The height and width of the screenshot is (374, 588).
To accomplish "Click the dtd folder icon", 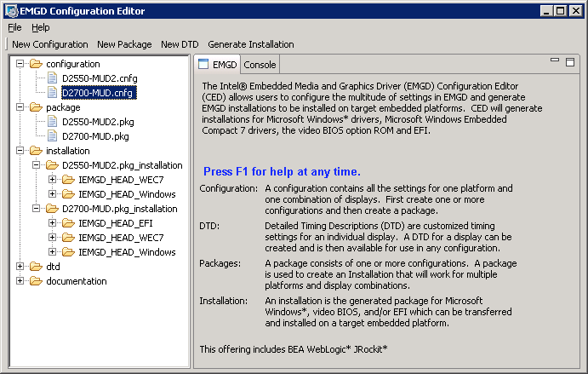I will tap(36, 267).
